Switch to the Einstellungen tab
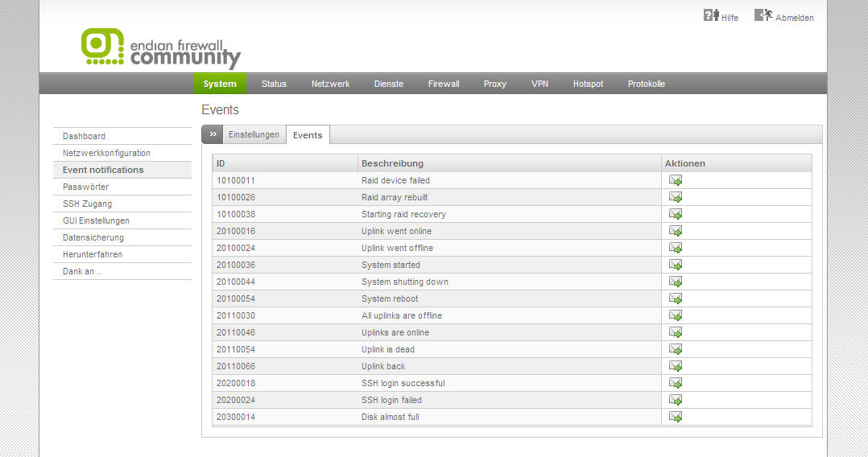 pyautogui.click(x=254, y=134)
